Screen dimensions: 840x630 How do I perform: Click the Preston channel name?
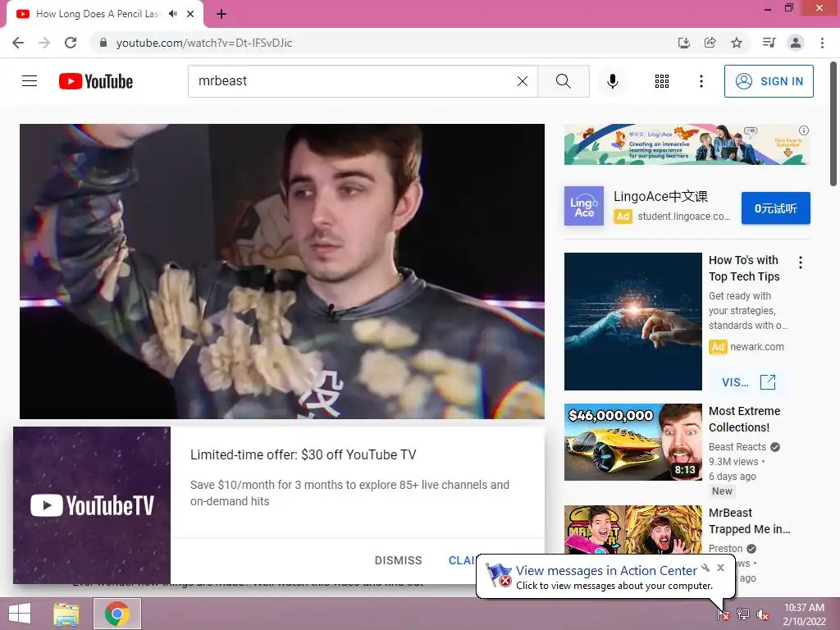click(x=725, y=549)
